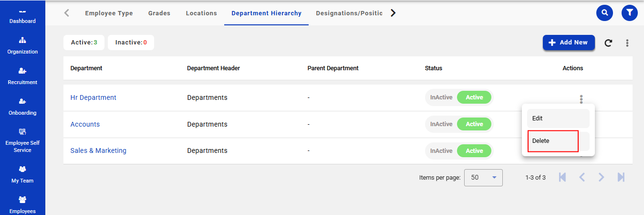Refresh the department list
The height and width of the screenshot is (215, 644).
coord(608,43)
